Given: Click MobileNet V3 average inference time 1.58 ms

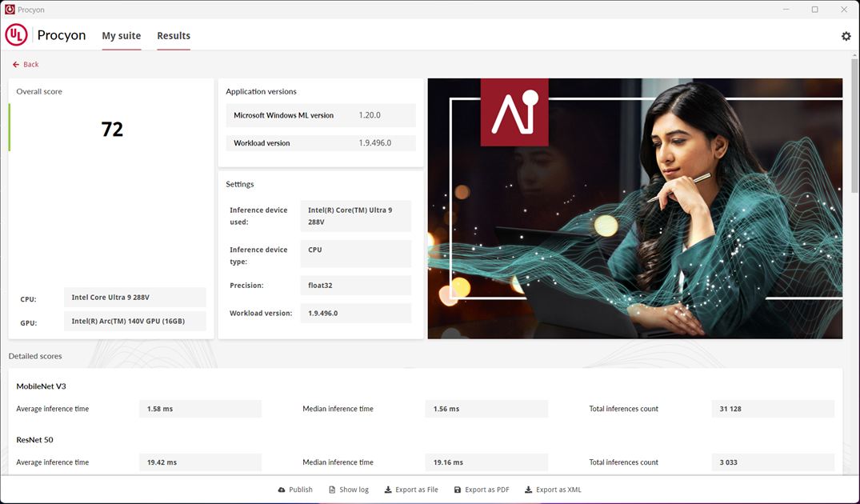Looking at the screenshot, I should point(200,409).
